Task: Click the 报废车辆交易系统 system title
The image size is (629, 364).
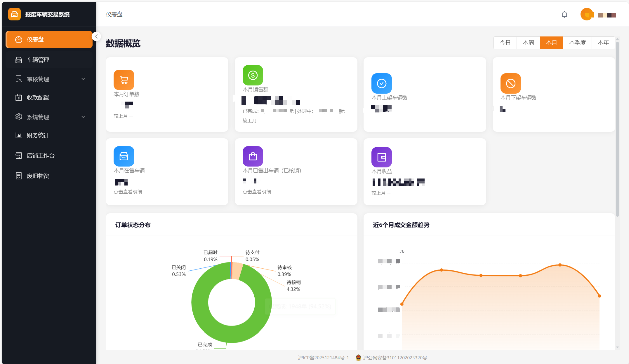Action: click(47, 14)
